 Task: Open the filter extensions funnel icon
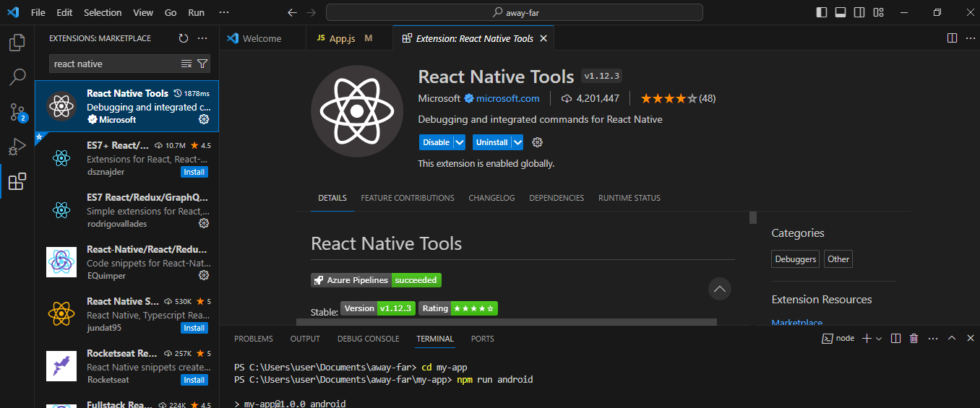point(202,64)
